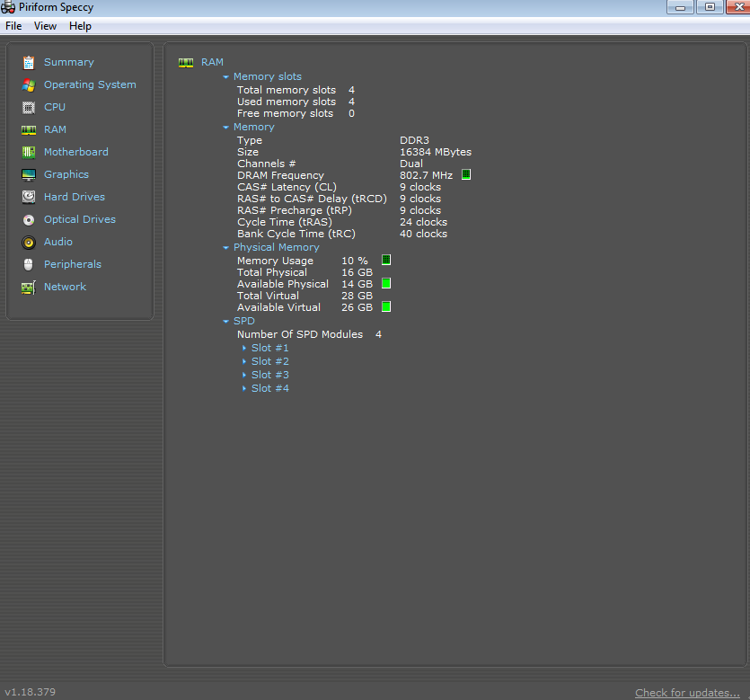Open the File menu
This screenshot has height=700, width=750.
(x=13, y=26)
